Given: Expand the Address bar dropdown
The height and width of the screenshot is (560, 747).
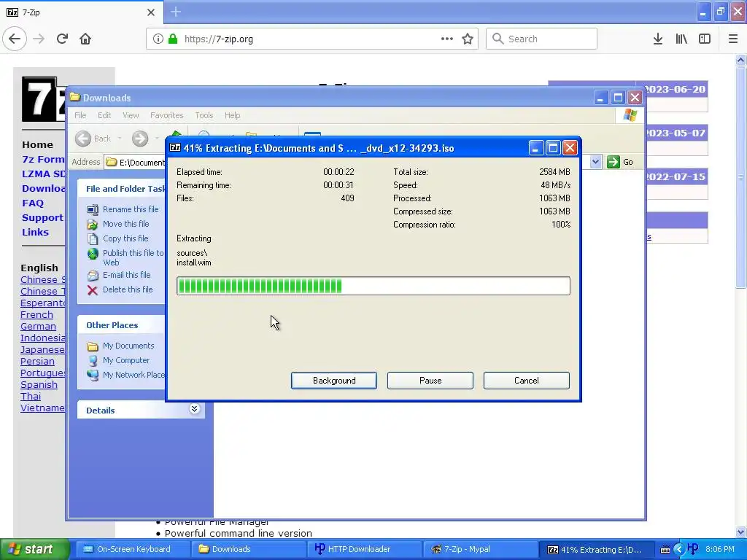Looking at the screenshot, I should pos(595,162).
